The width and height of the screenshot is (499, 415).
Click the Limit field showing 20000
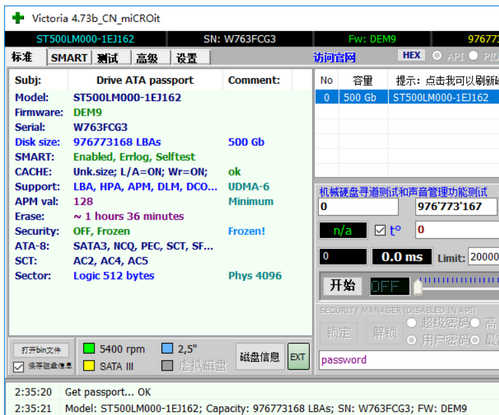pos(483,257)
